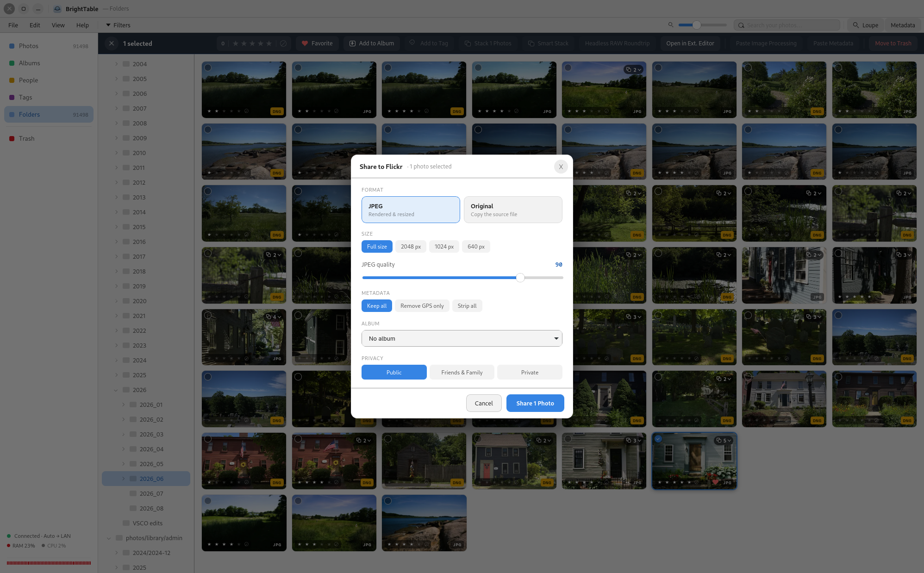
Task: Click Move to Trash button
Action: point(893,44)
